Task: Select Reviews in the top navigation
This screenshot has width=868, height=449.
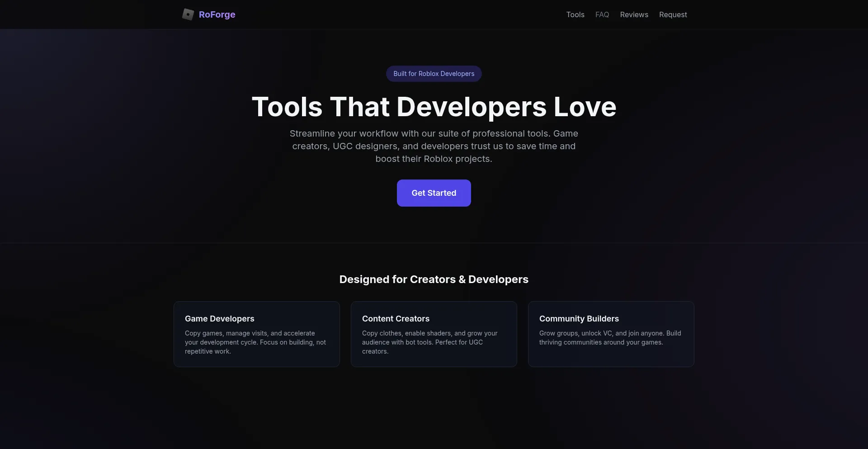Action: click(x=634, y=14)
